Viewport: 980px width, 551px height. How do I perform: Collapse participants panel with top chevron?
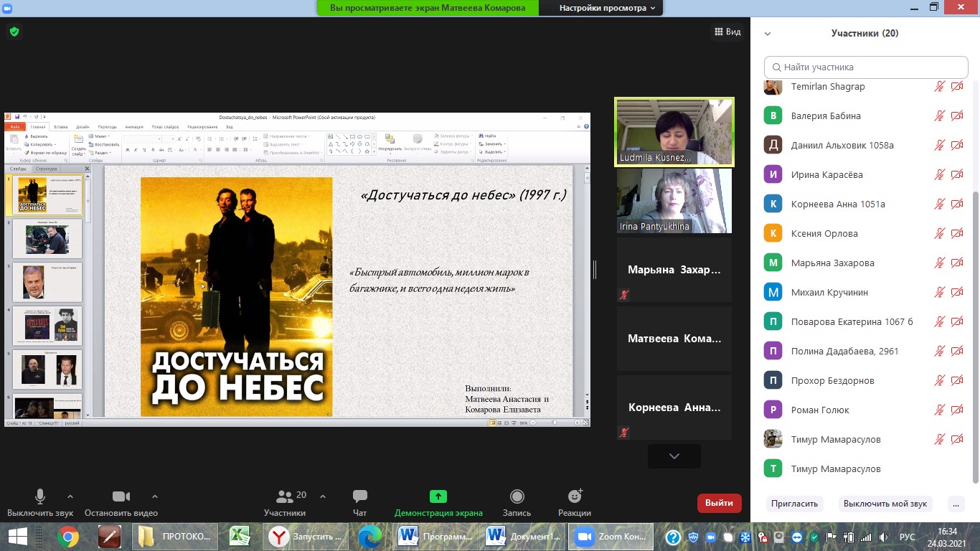coord(768,34)
